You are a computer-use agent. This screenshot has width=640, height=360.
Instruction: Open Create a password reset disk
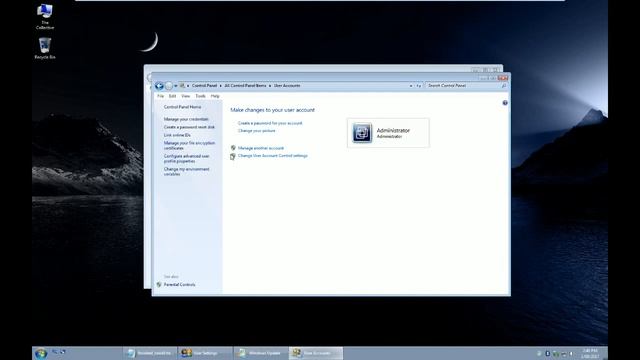[189, 127]
